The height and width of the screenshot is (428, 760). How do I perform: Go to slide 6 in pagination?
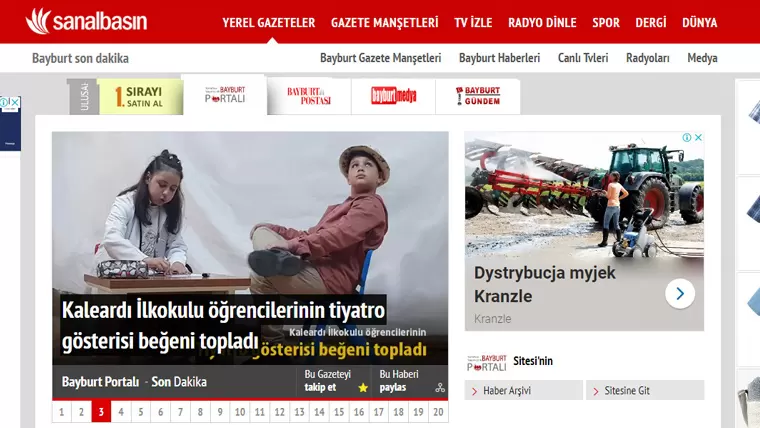[161, 412]
